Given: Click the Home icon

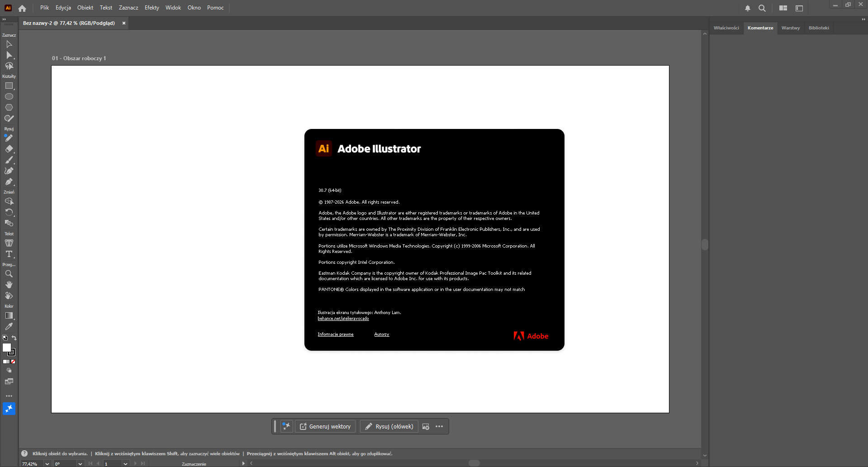Looking at the screenshot, I should (22, 8).
